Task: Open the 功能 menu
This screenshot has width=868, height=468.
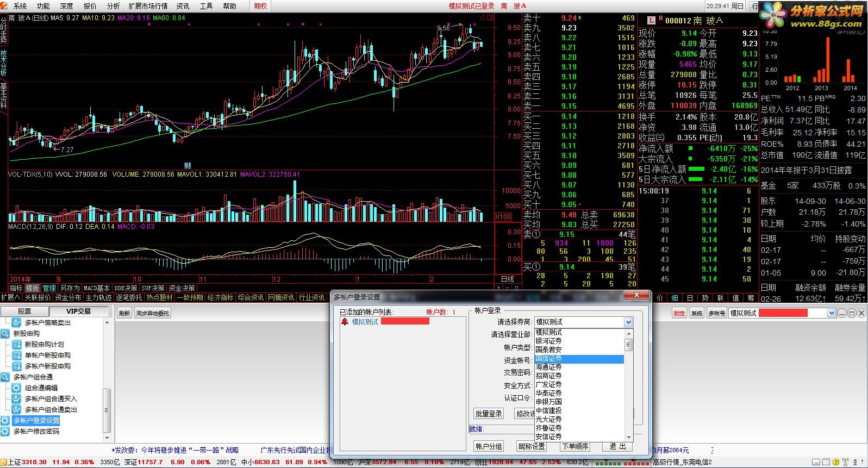Action: 43,6
